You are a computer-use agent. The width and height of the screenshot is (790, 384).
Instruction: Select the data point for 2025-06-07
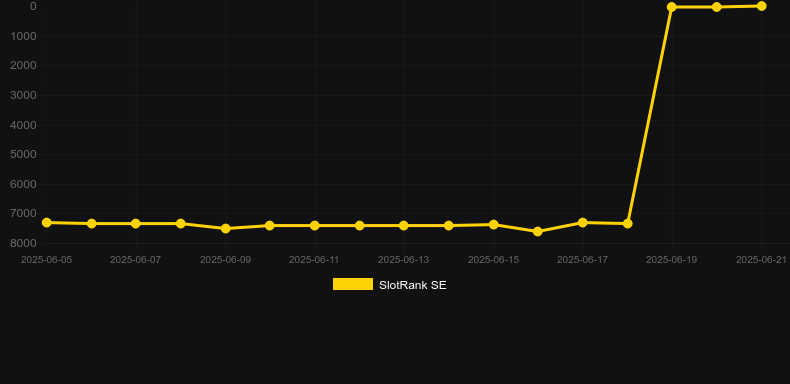click(x=136, y=223)
